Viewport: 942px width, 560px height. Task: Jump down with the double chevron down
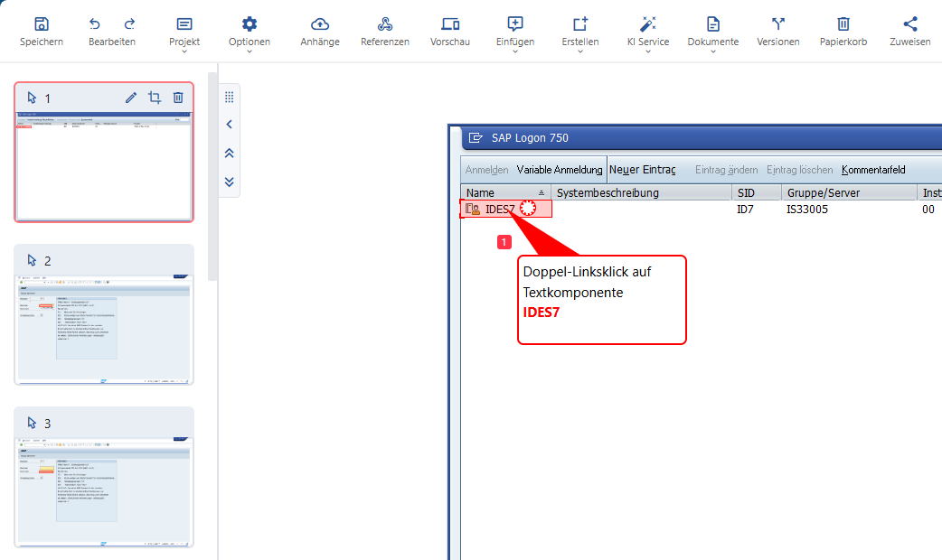tap(230, 182)
